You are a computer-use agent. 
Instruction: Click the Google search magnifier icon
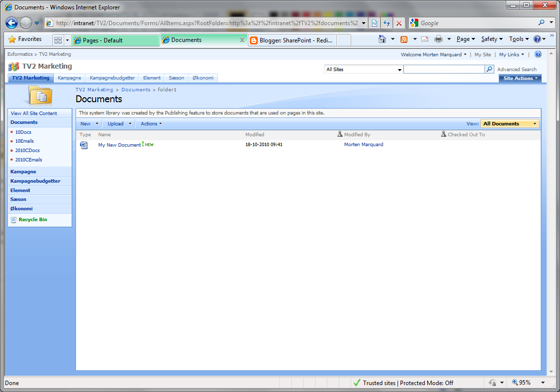(x=541, y=23)
